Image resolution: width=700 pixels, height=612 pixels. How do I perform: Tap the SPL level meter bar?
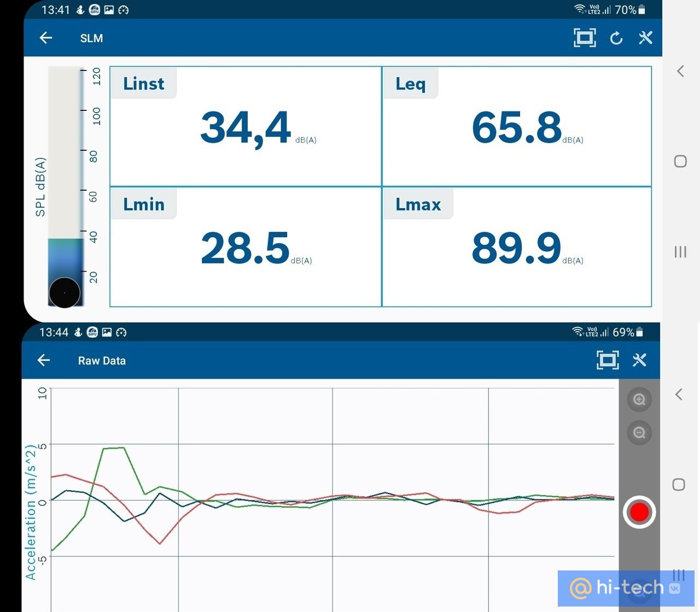coord(65,186)
